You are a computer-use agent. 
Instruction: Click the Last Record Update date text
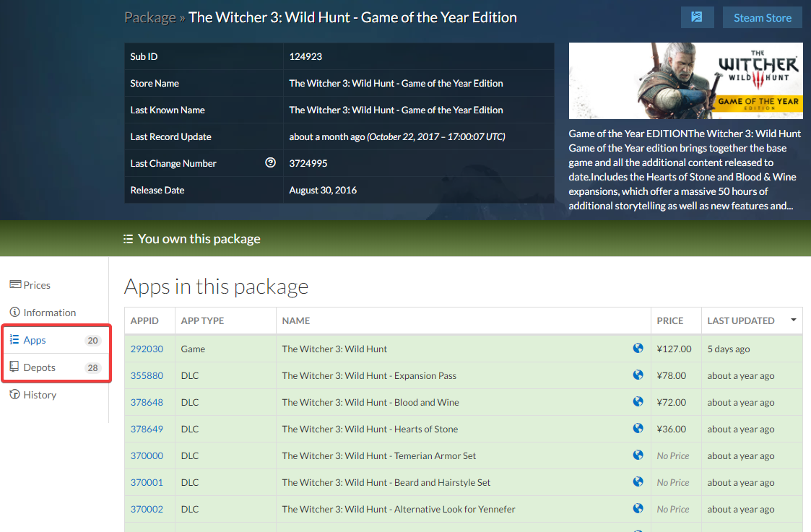[x=396, y=136]
